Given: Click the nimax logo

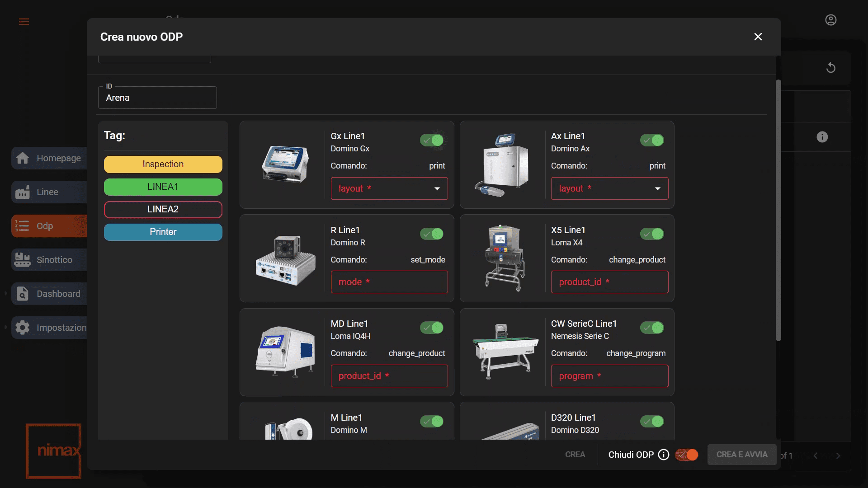Looking at the screenshot, I should [54, 450].
